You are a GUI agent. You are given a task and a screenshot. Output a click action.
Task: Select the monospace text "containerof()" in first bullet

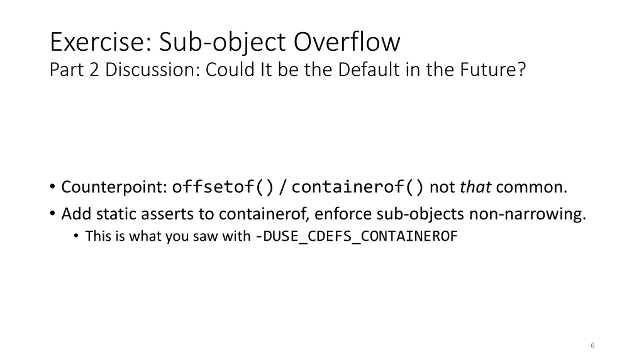(357, 187)
